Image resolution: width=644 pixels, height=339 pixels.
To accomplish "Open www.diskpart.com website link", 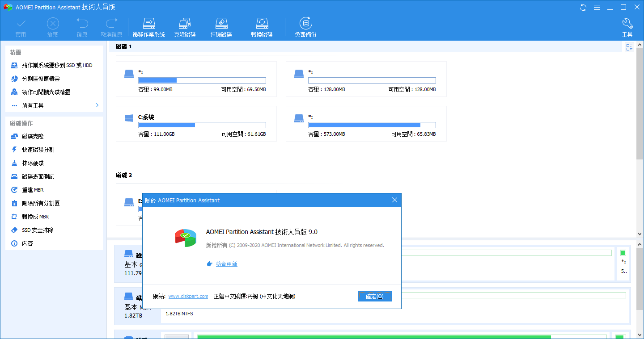I will click(188, 296).
